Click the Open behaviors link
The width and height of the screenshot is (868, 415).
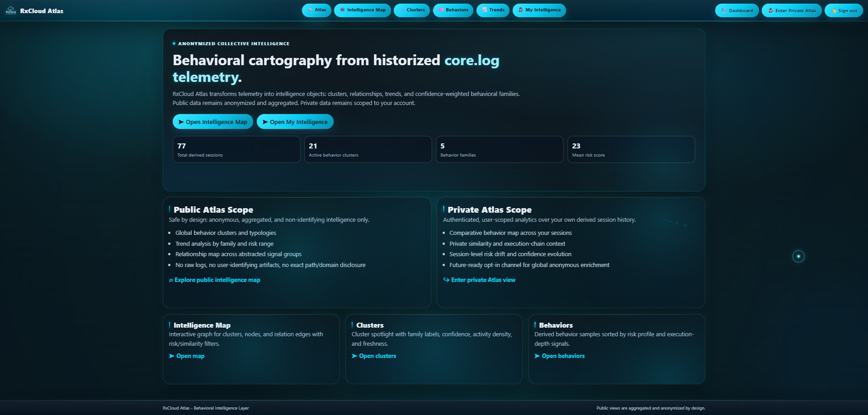[560, 356]
